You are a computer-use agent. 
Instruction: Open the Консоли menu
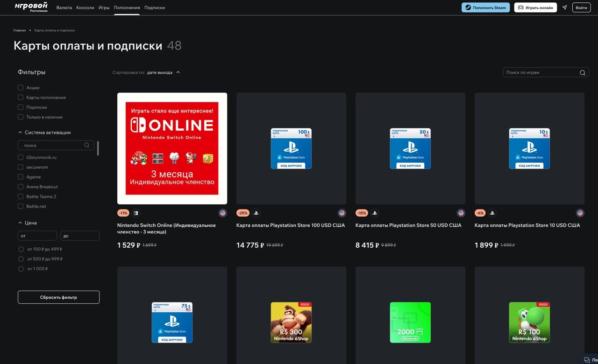[x=85, y=7]
